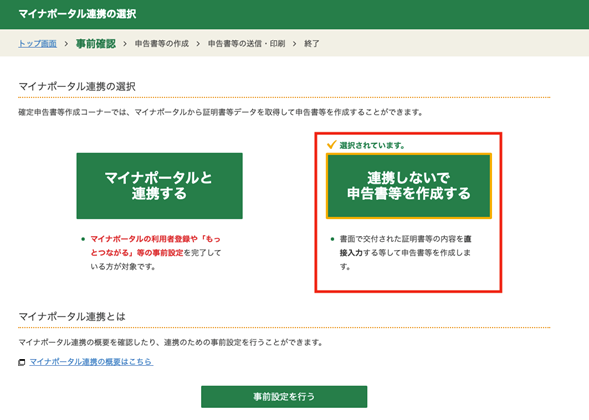Click the green header title マイナポータル連携の選択
Viewport: 589px width, 420px height.
[77, 14]
